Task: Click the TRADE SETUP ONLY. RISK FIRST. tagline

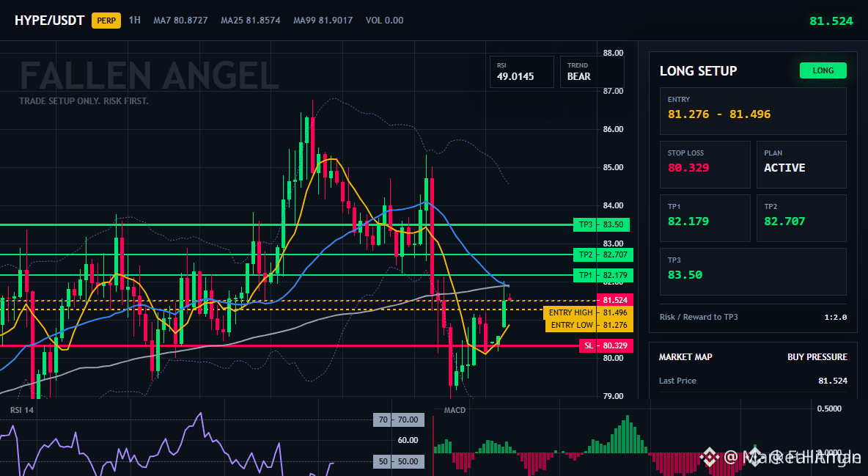Action: tap(84, 101)
